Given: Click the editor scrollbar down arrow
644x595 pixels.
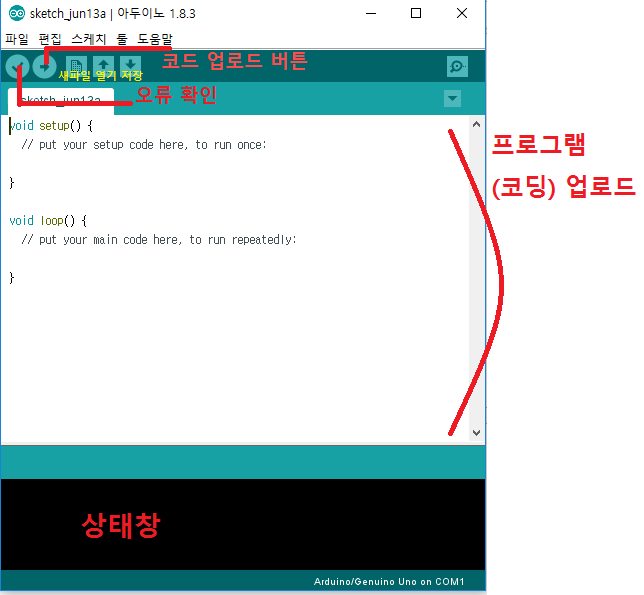Looking at the screenshot, I should (476, 432).
